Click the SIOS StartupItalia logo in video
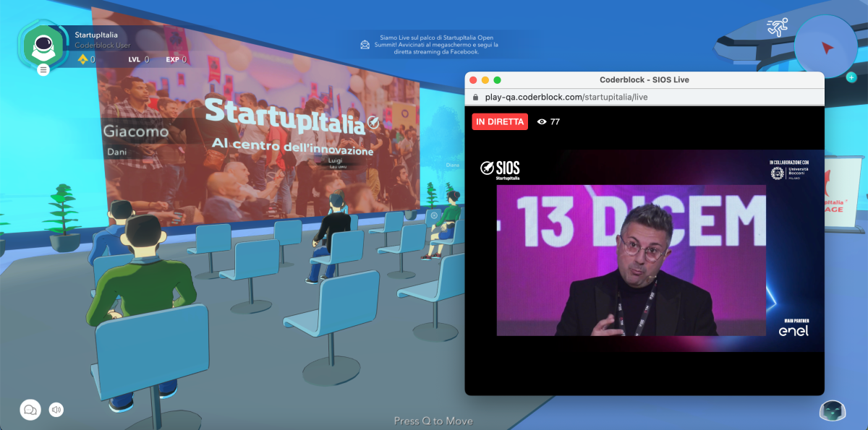The height and width of the screenshot is (430, 868). click(x=500, y=169)
